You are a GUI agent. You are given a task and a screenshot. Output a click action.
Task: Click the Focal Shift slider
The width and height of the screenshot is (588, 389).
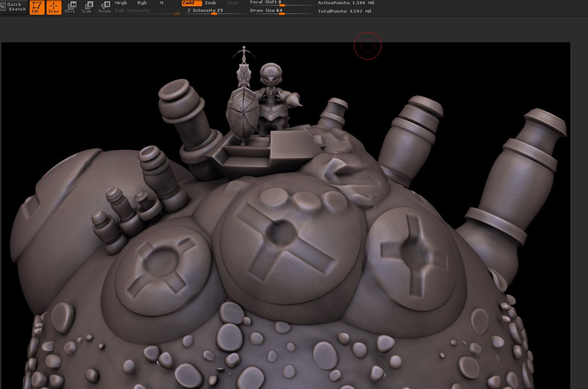(x=281, y=3)
